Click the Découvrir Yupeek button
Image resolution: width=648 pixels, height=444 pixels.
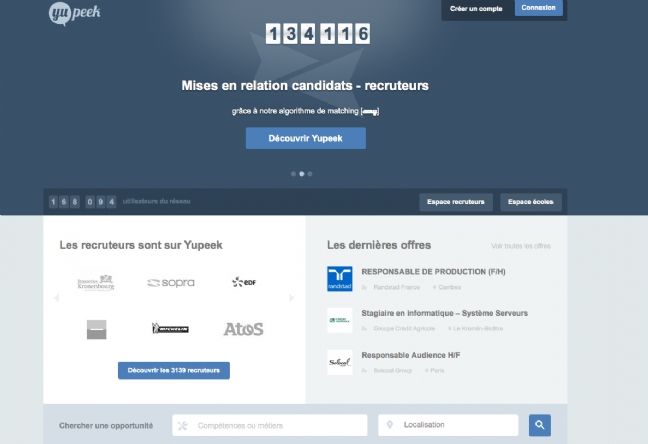pyautogui.click(x=305, y=138)
